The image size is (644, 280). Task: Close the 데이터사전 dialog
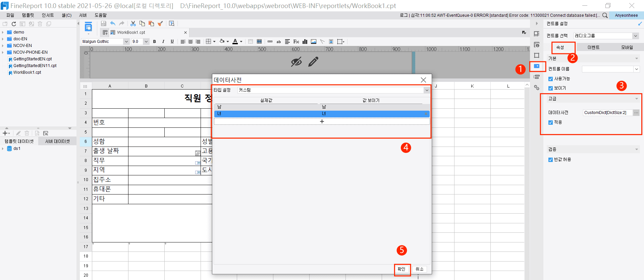coord(424,80)
